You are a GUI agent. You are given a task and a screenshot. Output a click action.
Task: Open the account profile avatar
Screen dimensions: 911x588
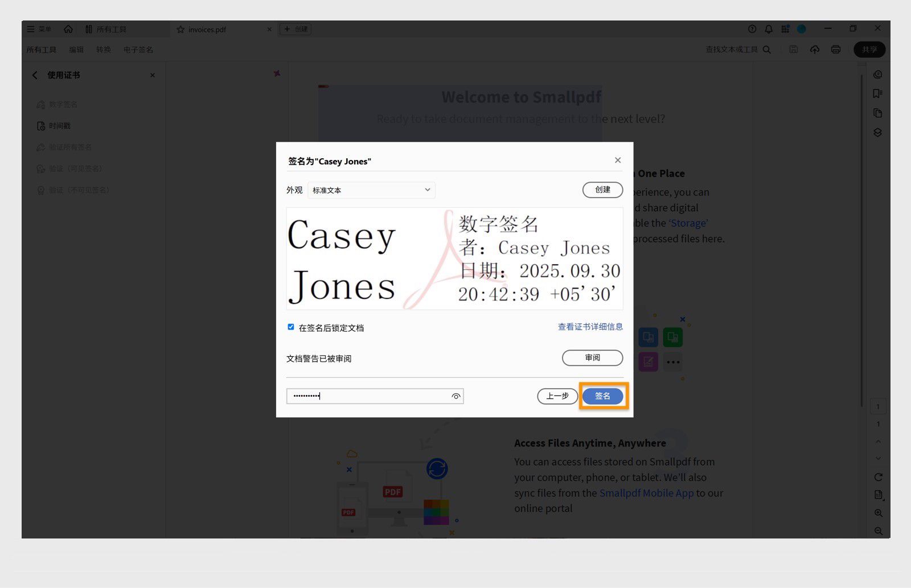click(802, 29)
